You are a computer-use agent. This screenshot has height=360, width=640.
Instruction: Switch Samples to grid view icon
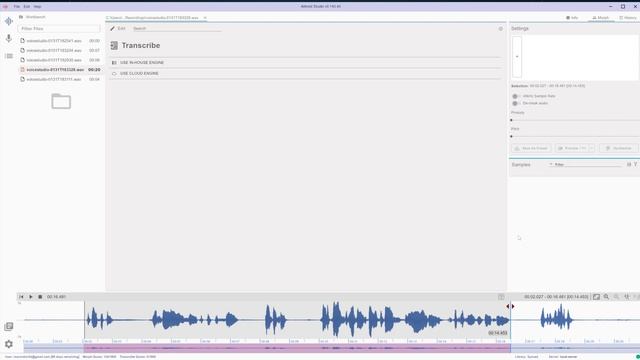(x=629, y=164)
